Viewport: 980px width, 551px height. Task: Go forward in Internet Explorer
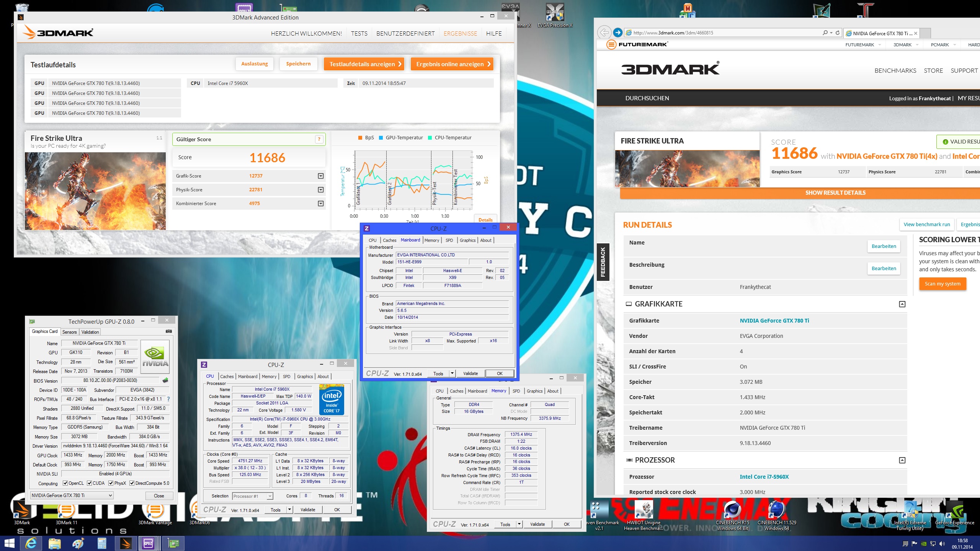coord(617,33)
